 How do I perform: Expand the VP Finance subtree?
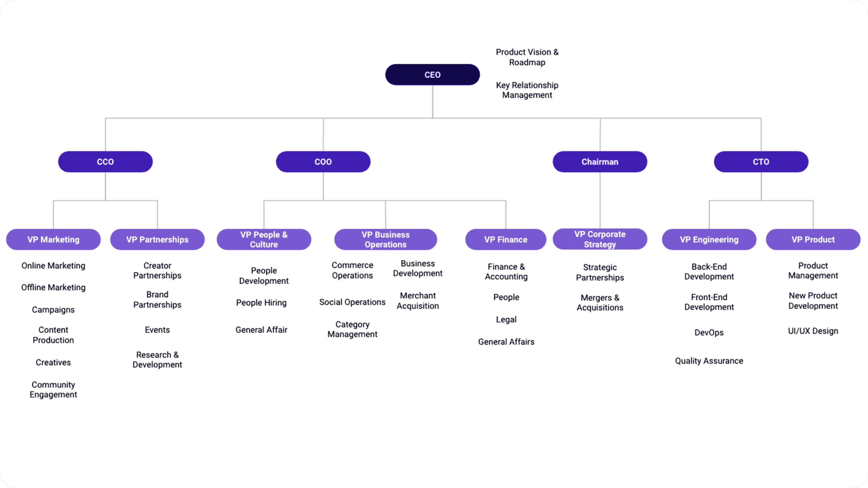coord(505,239)
